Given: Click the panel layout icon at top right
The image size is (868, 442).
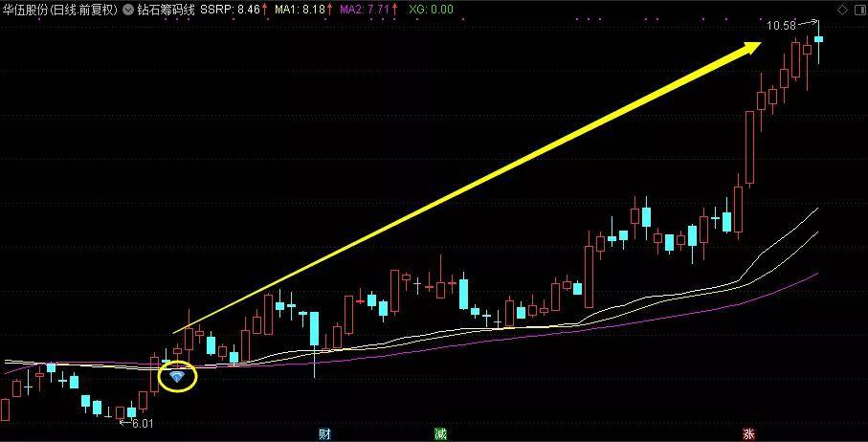Looking at the screenshot, I should 858,10.
